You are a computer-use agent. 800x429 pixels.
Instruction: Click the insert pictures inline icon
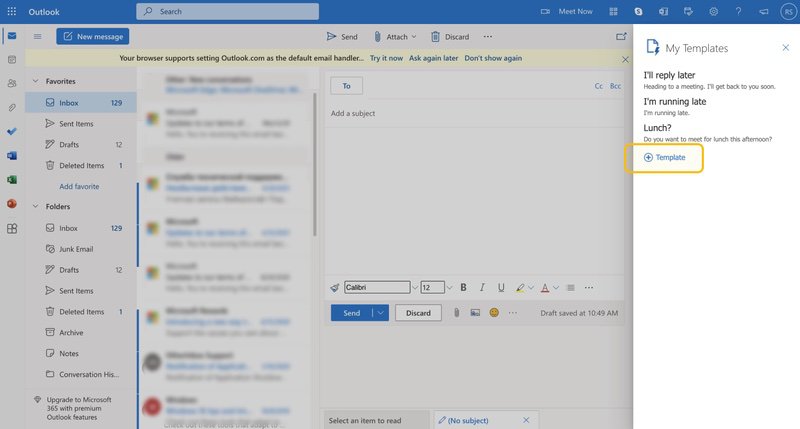click(475, 313)
